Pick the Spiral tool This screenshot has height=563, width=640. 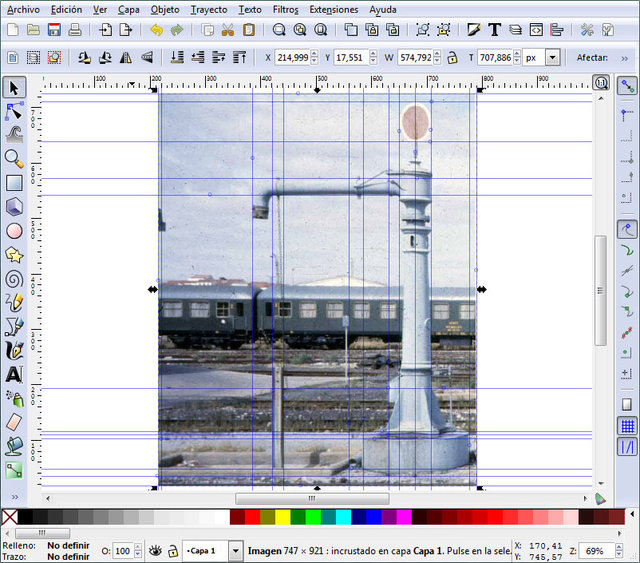pyautogui.click(x=14, y=278)
